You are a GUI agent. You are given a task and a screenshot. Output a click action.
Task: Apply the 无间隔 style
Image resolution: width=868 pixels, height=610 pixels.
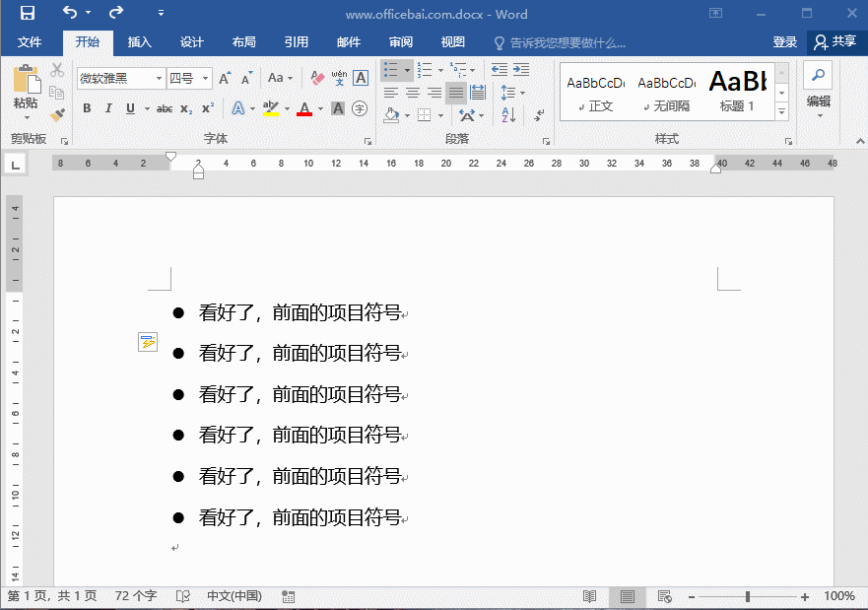click(x=666, y=93)
